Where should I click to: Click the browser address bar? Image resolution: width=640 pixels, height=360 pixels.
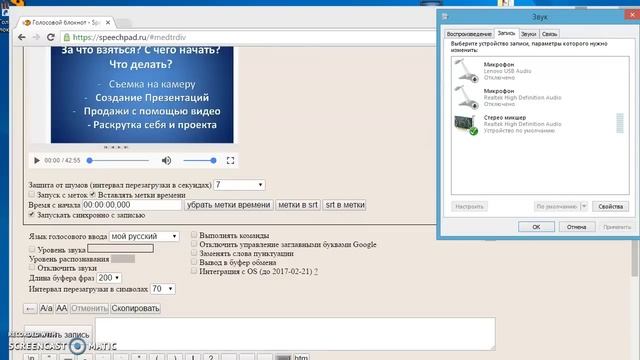(249, 37)
